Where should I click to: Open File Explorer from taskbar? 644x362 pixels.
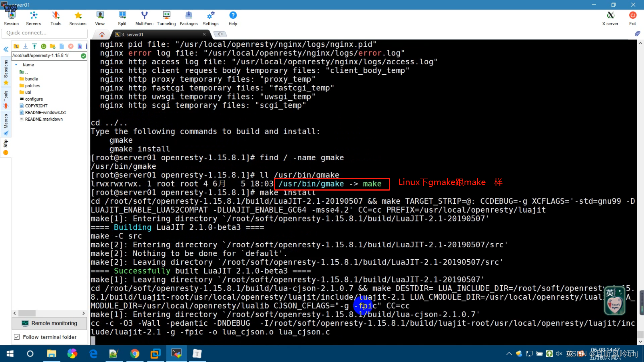click(x=52, y=354)
